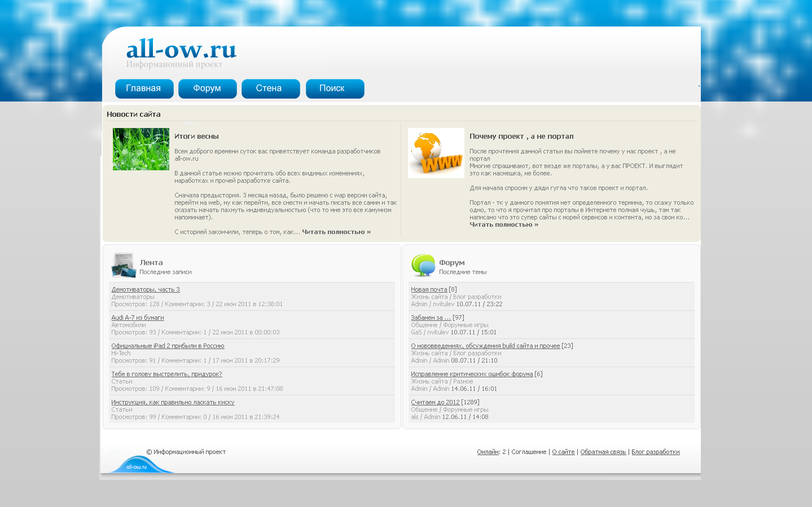Click the 12.06.11 / 14:08 timestamp
The image size is (812, 507).
click(x=465, y=417)
